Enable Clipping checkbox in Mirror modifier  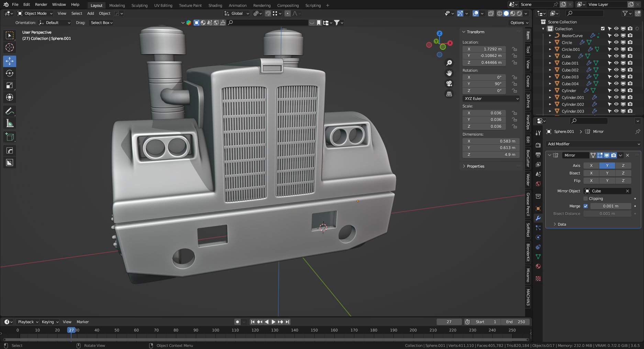point(586,199)
